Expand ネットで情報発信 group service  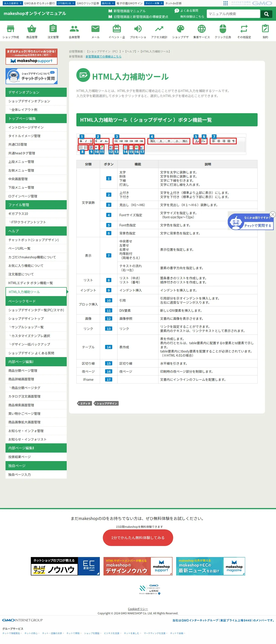point(12,633)
